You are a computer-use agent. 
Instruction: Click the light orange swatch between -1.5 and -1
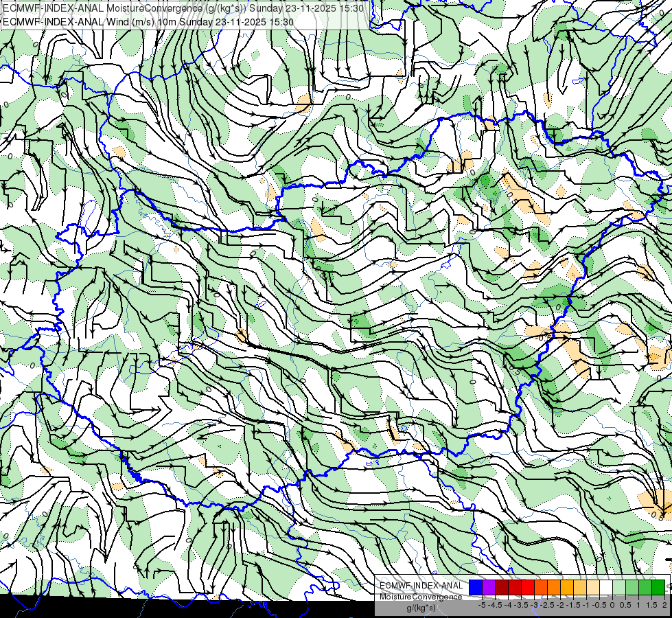[580, 588]
